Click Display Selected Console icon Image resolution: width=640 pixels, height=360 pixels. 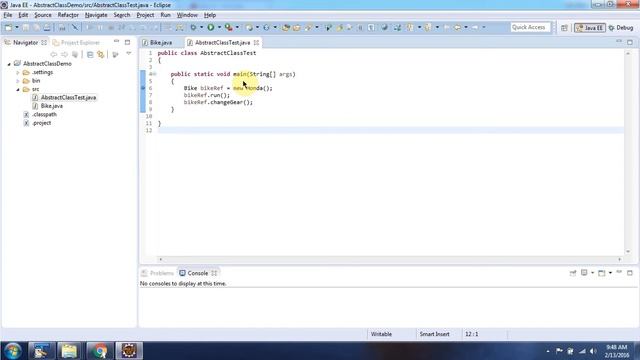pos(584,273)
